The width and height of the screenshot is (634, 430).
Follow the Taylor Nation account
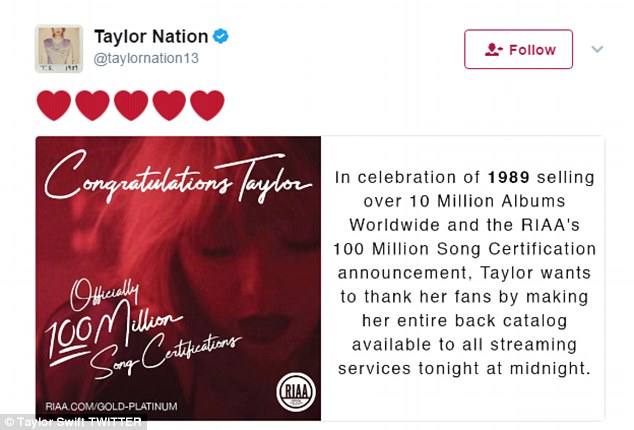point(518,49)
